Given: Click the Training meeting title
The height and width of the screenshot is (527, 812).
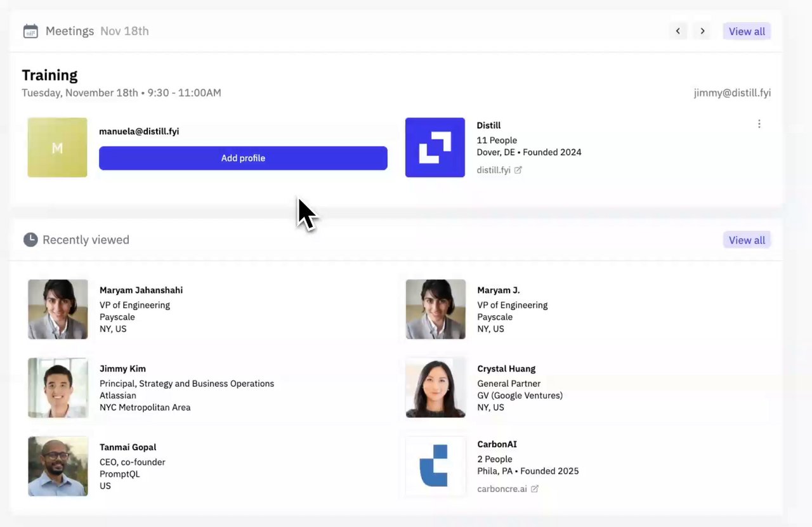Looking at the screenshot, I should click(49, 75).
